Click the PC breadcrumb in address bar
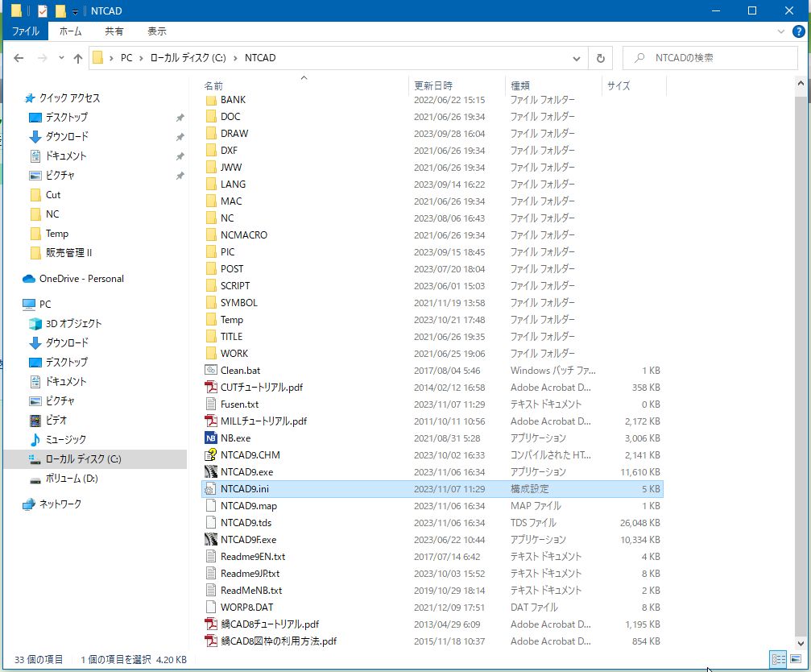811x672 pixels. (126, 58)
